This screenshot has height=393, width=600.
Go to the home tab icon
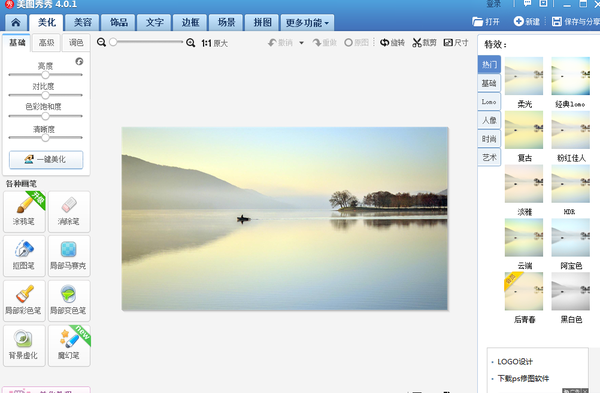click(x=16, y=23)
